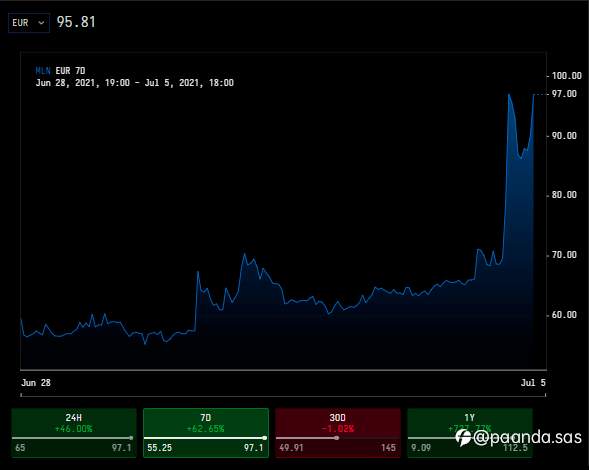Click the 55.25 low value in 7D card
The height and width of the screenshot is (470, 589).
pyautogui.click(x=160, y=448)
